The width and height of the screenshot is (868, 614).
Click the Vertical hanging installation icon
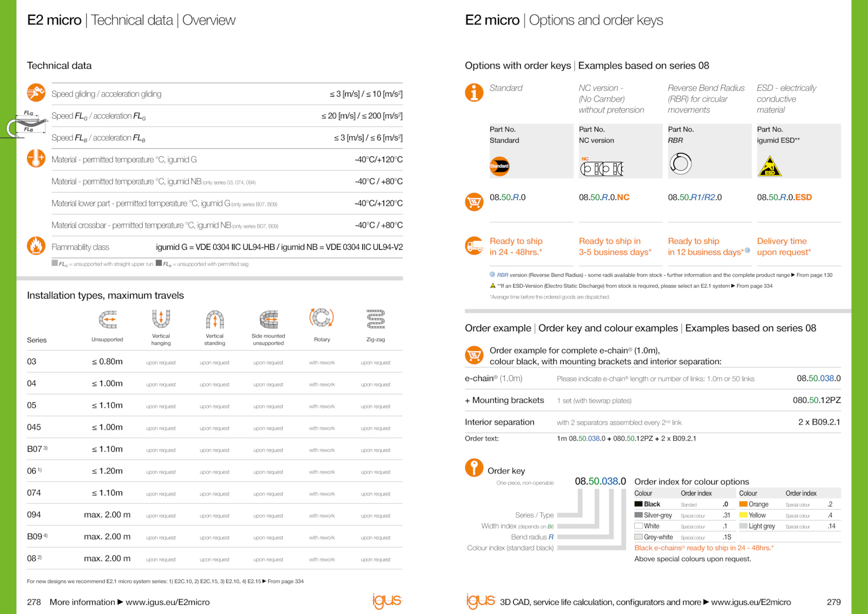(x=161, y=319)
